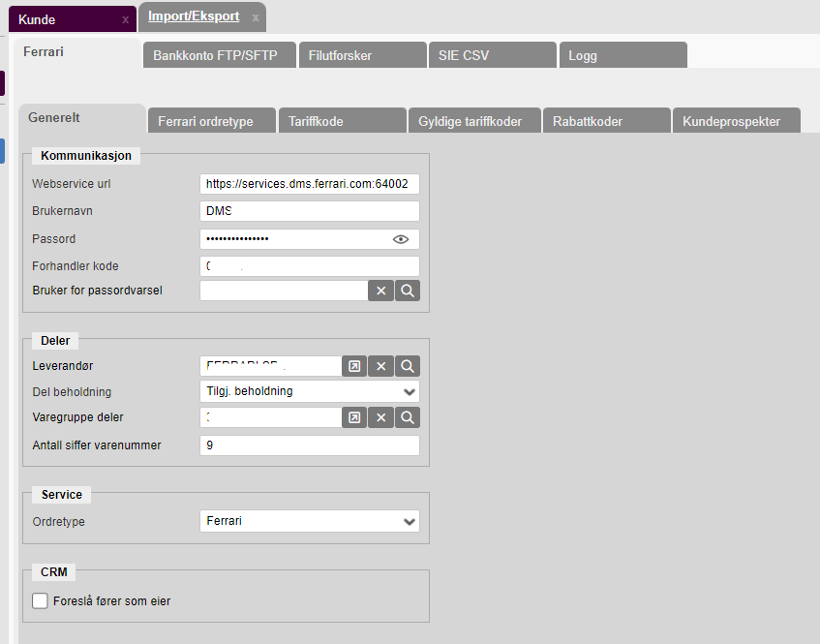Screen dimensions: 820x644
Task: Search for a Varegruppe deler
Action: point(408,417)
